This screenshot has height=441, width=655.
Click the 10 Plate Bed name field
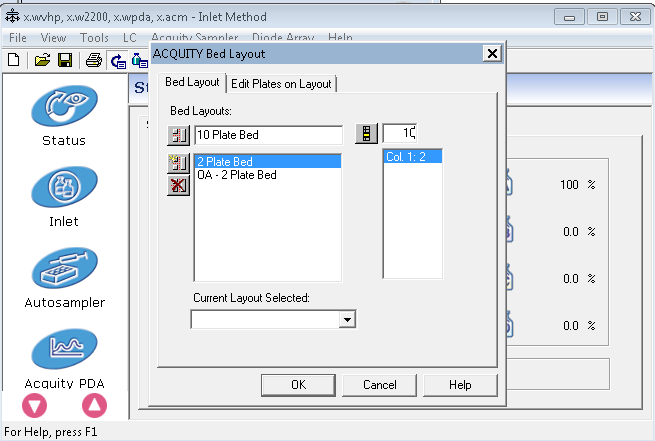click(x=268, y=135)
